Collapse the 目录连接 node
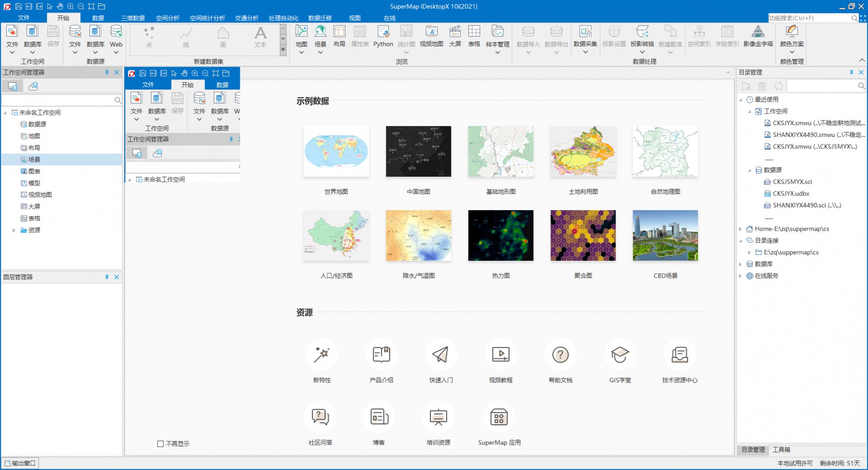Viewport: 868px width, 470px height. pyautogui.click(x=741, y=241)
